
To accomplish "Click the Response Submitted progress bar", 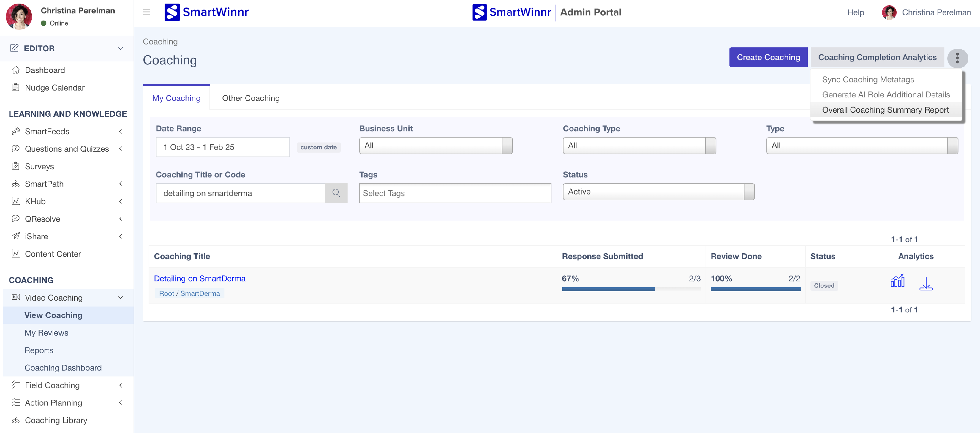I will [x=631, y=289].
